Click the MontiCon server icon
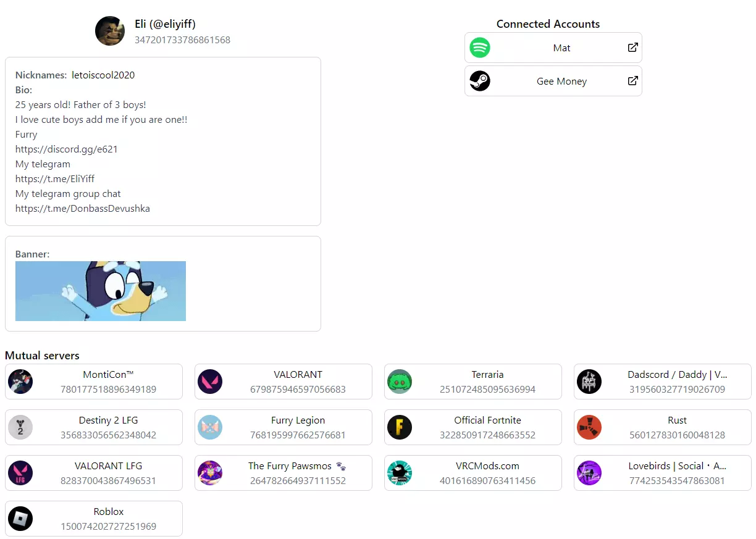756x539 pixels. pos(20,382)
